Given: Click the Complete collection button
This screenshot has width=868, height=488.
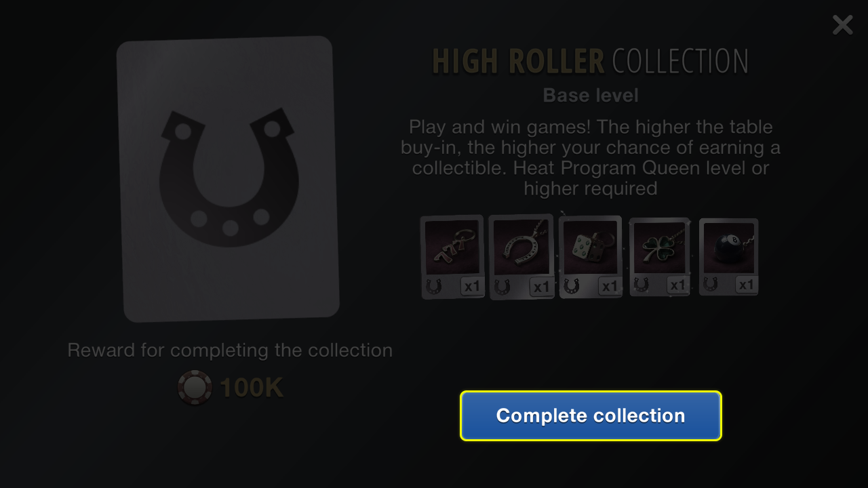Looking at the screenshot, I should 591,415.
